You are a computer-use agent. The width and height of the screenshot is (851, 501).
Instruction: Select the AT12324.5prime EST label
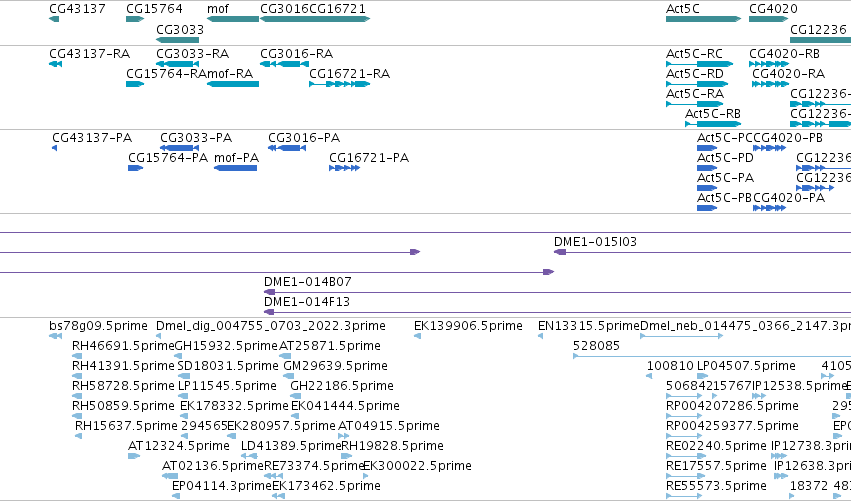point(179,446)
